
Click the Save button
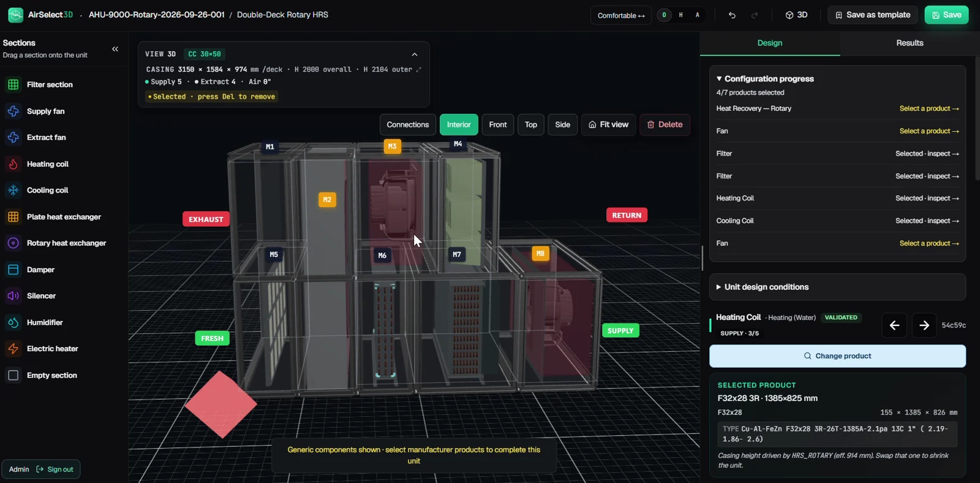pyautogui.click(x=946, y=15)
